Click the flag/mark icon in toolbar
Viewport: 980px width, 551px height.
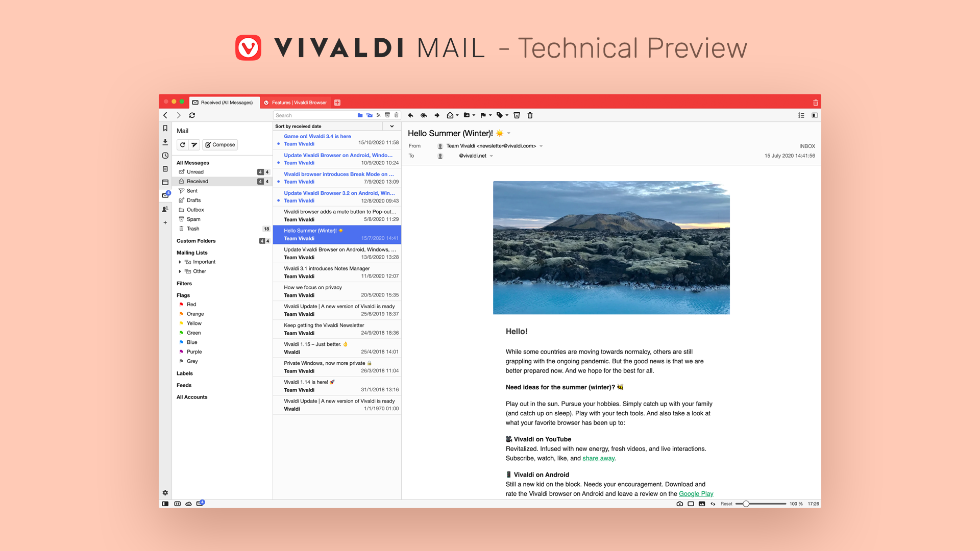point(482,115)
